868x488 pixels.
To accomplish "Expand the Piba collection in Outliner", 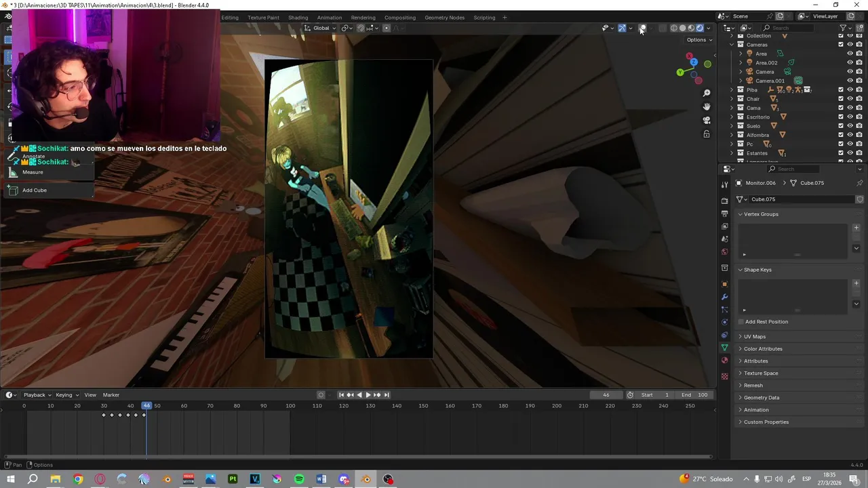I will point(732,89).
